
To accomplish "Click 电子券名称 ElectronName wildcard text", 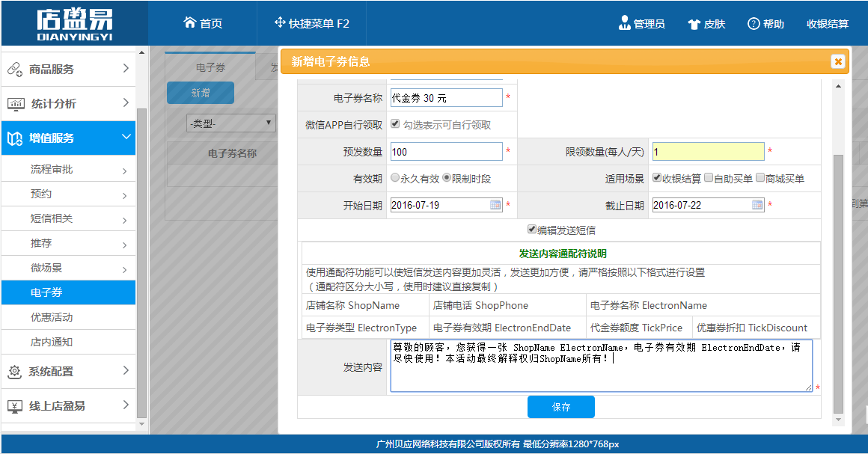I will tap(648, 306).
